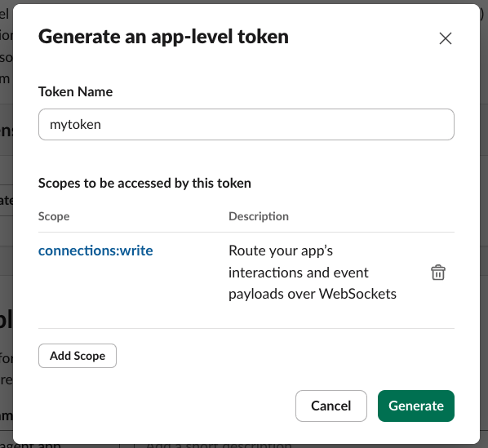Close the token dialog using X icon
The height and width of the screenshot is (448, 488).
[x=446, y=38]
